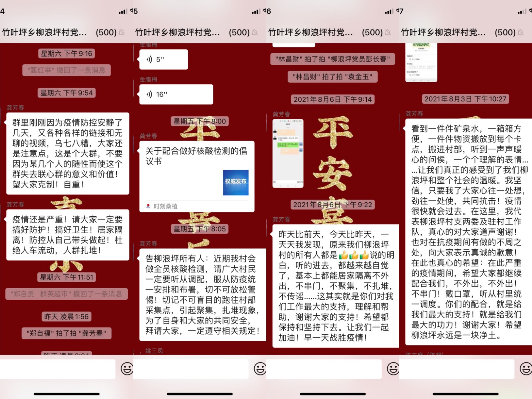Tap the muted bell icon in screenshot 4 header
Image resolution: width=532 pixels, height=399 pixels.
click(x=122, y=32)
